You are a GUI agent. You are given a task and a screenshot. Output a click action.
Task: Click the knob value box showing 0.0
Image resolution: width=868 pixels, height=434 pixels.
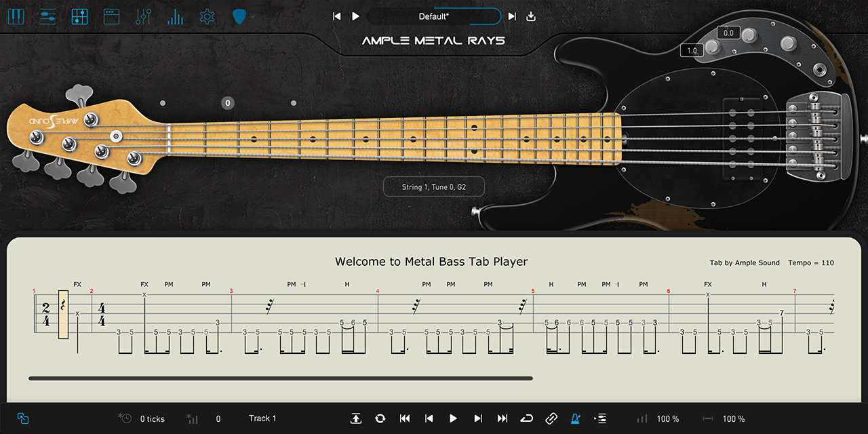[729, 33]
